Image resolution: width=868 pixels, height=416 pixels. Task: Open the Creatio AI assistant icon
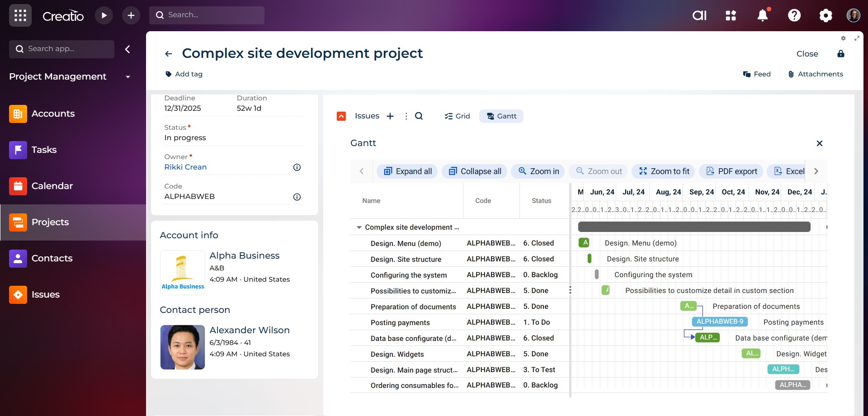click(699, 15)
